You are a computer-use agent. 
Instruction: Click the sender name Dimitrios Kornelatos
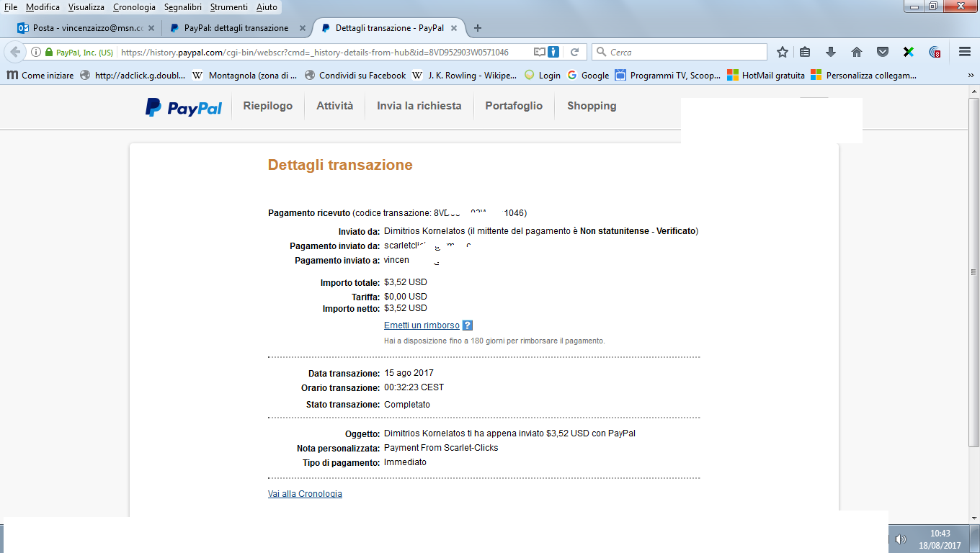pos(424,231)
